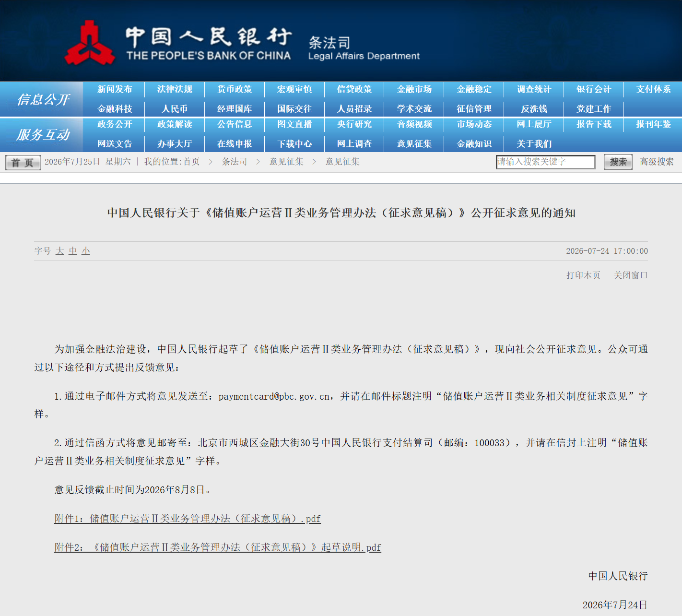Screen dimensions: 682x616
Task: Set font size to 小
Action: 86,251
